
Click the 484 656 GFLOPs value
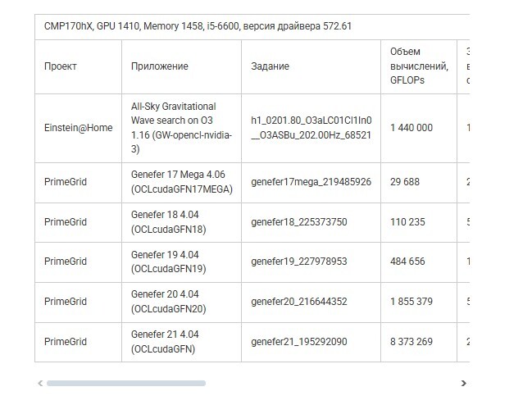[407, 262]
